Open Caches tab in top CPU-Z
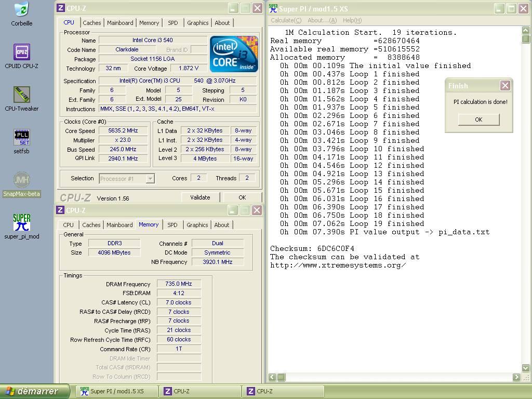The width and height of the screenshot is (532, 399). tap(91, 23)
